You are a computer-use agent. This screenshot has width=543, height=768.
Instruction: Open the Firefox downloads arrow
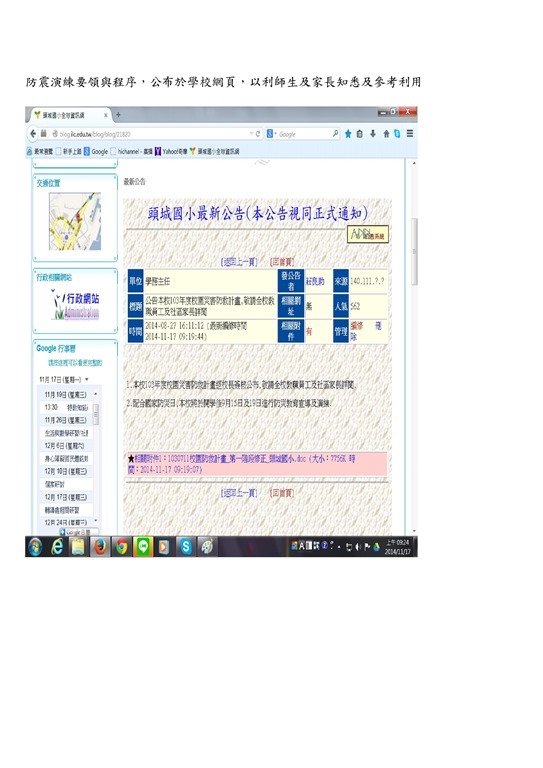point(373,134)
